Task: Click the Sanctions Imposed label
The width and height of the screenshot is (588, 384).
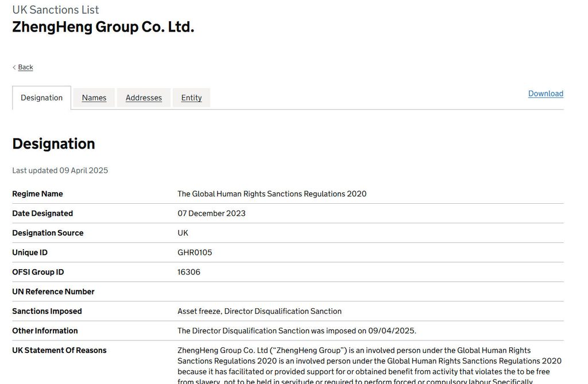Action: pos(47,311)
